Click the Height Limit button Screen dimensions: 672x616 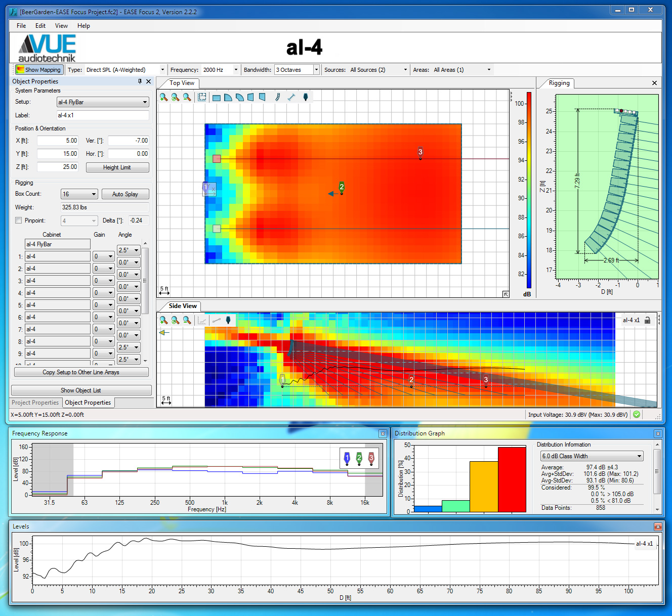point(117,167)
